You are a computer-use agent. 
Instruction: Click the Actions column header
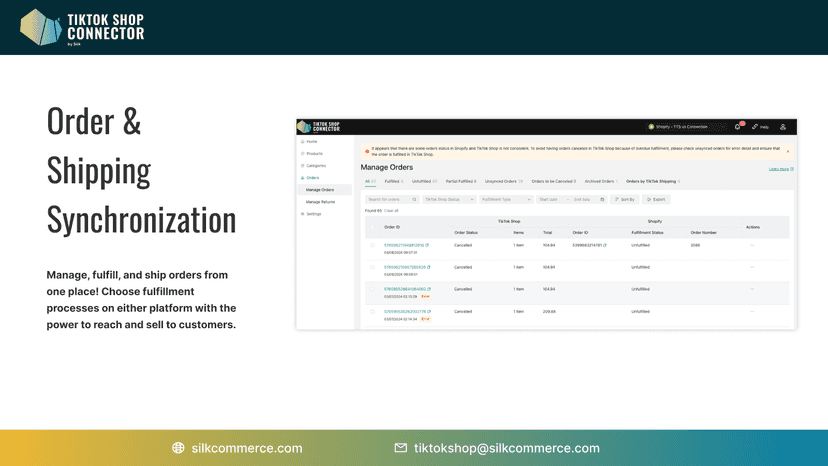coord(752,227)
